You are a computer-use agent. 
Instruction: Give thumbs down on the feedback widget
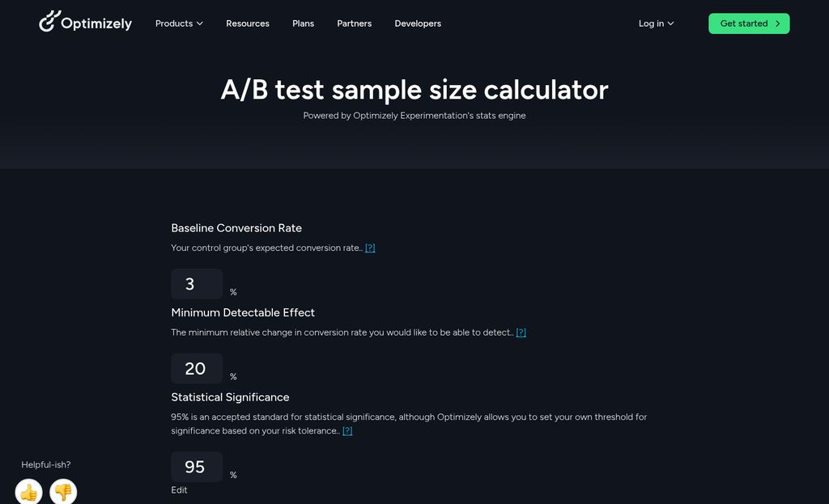(63, 492)
